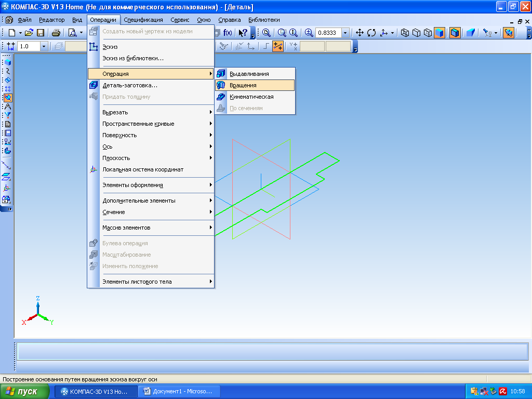Activate the pan (move view) cross-arrows tool

pyautogui.click(x=360, y=33)
